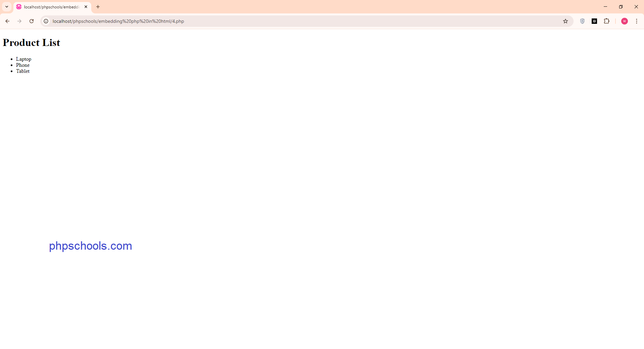Click the forward navigation arrow
The image size is (644, 349).
click(x=19, y=21)
